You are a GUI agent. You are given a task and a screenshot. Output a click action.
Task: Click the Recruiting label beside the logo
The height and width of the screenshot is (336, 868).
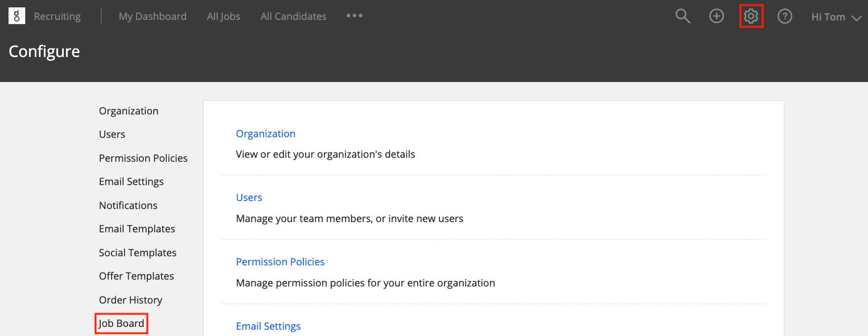57,17
